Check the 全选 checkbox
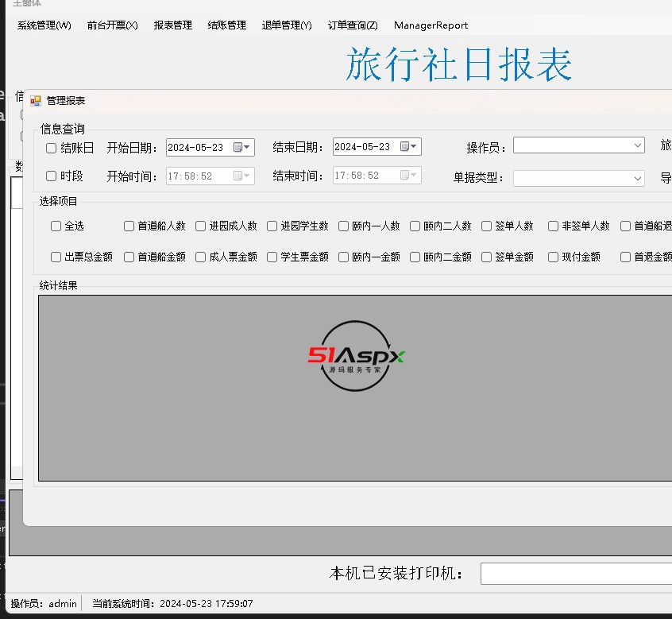This screenshot has height=619, width=672. click(x=56, y=226)
